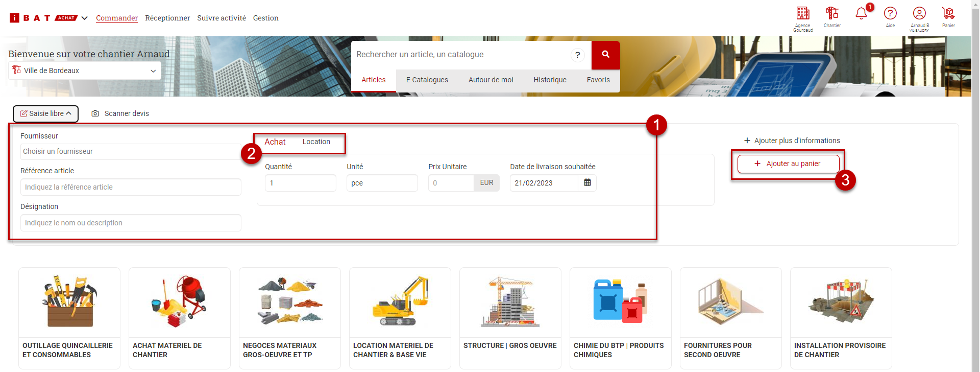Open the Arnaud B user profile icon

919,14
